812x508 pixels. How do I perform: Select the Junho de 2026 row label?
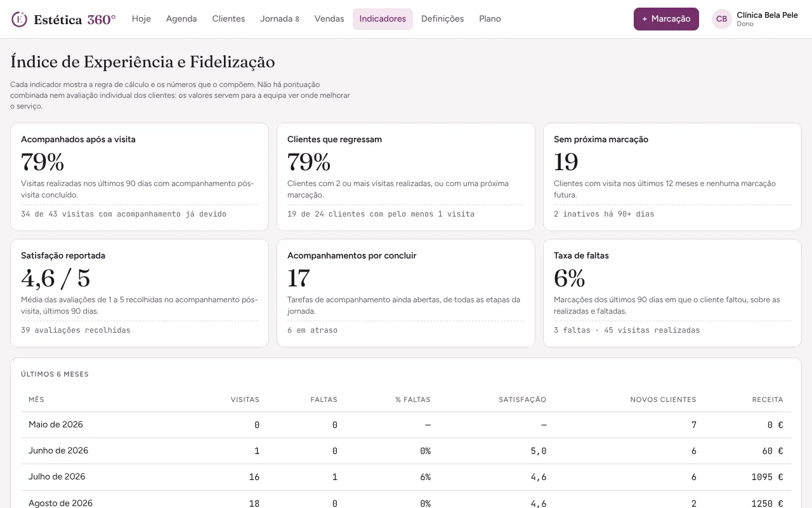click(x=58, y=450)
